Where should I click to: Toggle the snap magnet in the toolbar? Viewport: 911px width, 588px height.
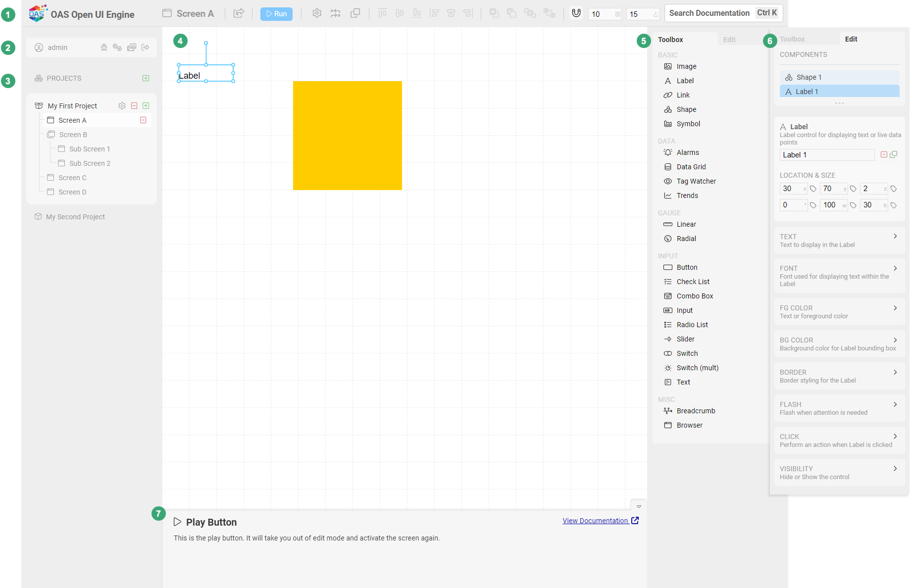pyautogui.click(x=576, y=14)
